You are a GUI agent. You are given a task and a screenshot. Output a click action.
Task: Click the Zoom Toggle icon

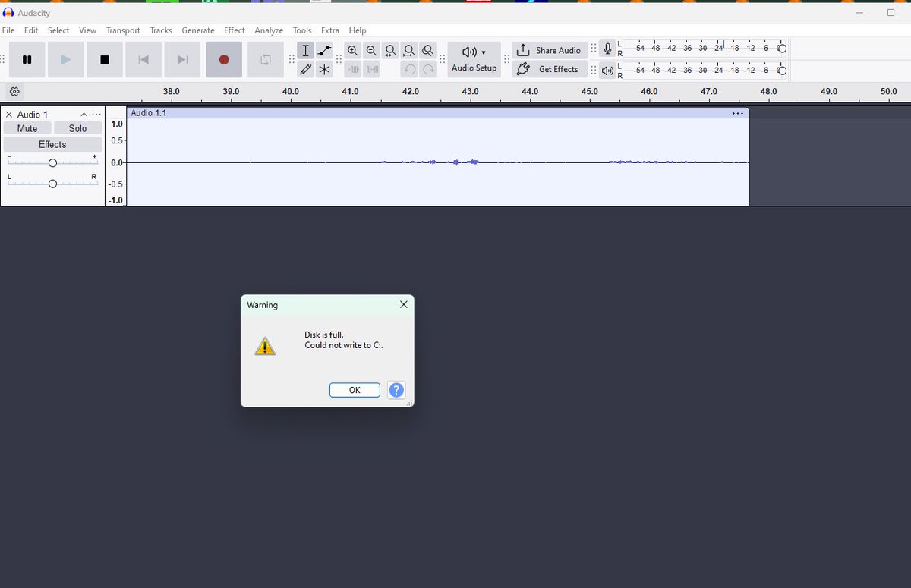[427, 51]
